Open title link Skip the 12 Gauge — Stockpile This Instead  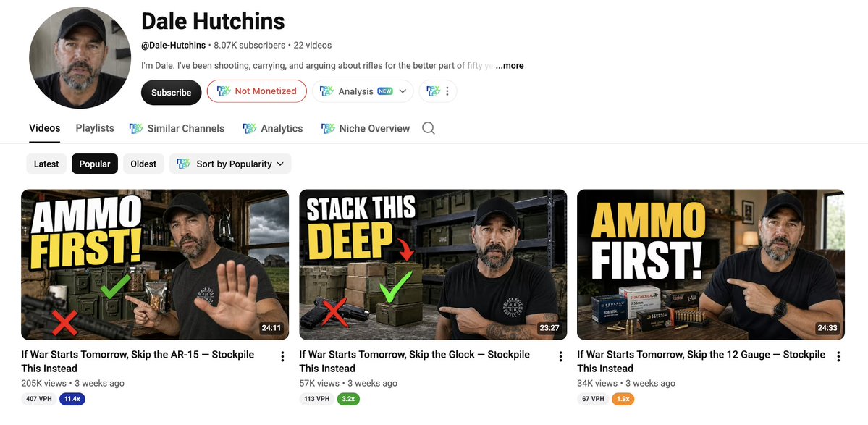[701, 361]
